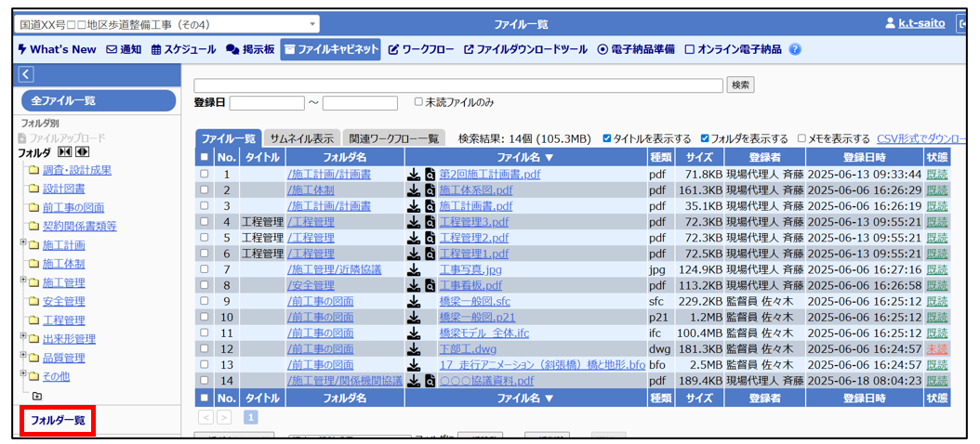980x444 pixels.
Task: Select the 全ファイル一覧 sidebar button
Action: point(98,100)
